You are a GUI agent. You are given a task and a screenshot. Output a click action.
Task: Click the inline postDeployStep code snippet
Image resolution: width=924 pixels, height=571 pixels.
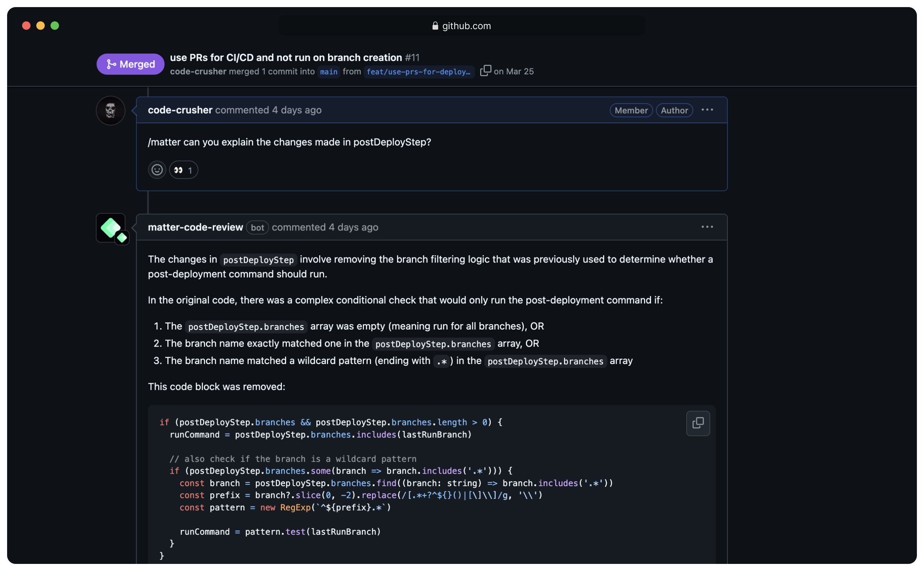258,260
